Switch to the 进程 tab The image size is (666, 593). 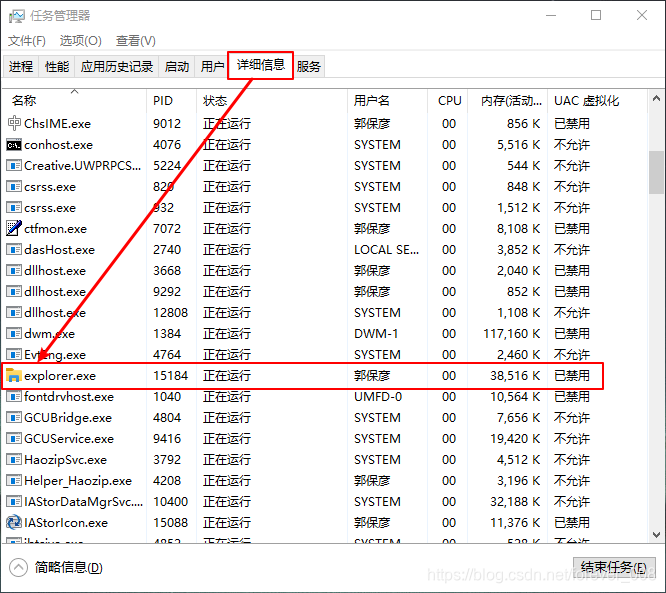[21, 67]
